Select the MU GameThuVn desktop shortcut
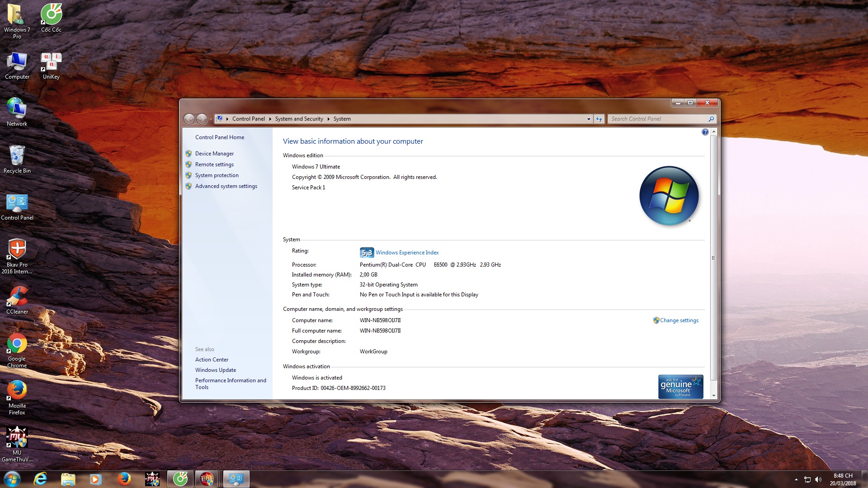868x488 pixels. point(17,445)
